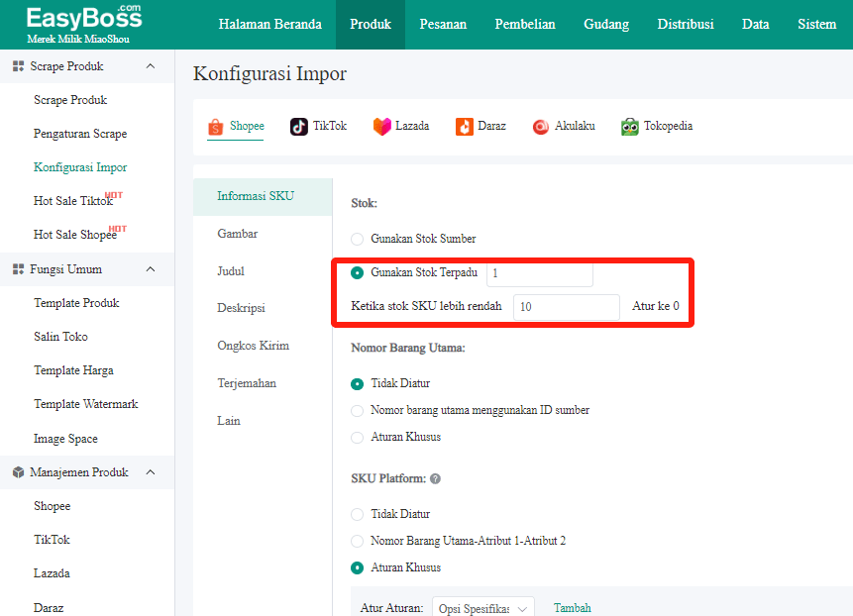Open the Pembelian menu
This screenshot has height=616, width=853.
(525, 25)
